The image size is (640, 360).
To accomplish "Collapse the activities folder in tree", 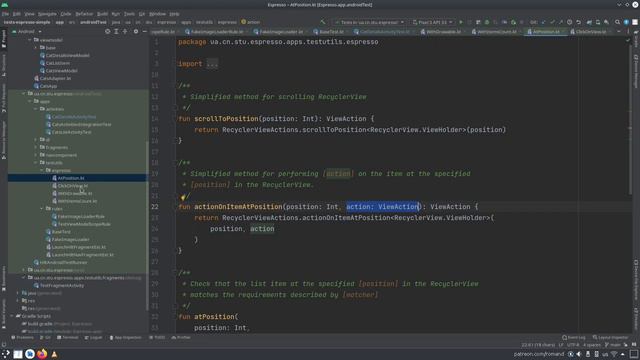I will pyautogui.click(x=36, y=109).
